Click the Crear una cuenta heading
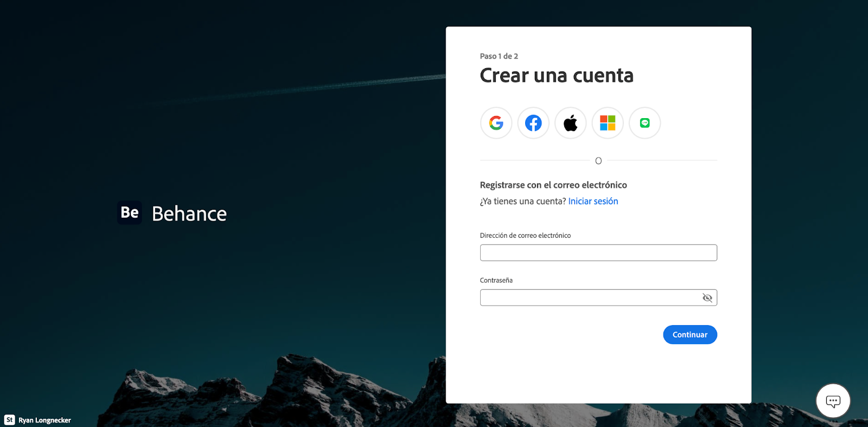 coord(557,75)
